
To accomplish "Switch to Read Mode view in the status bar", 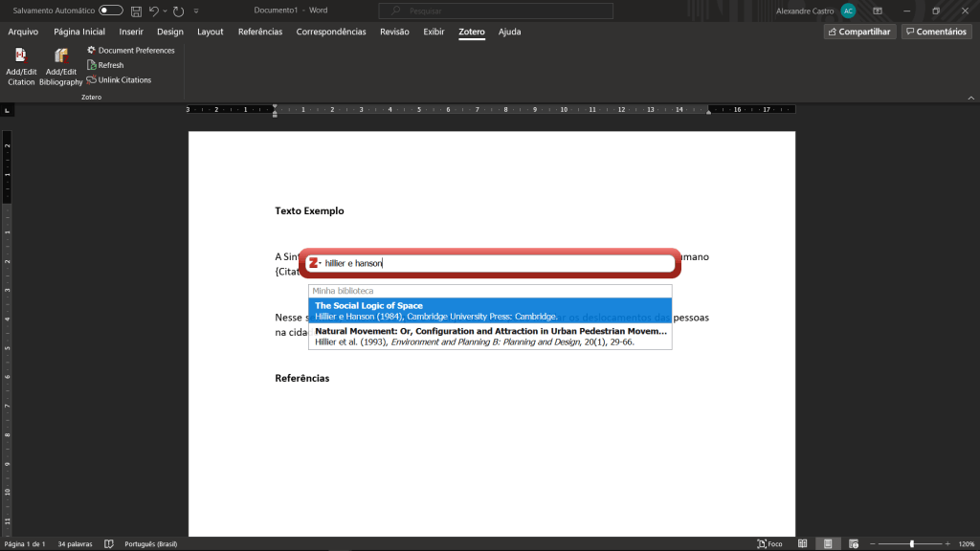I will point(803,543).
